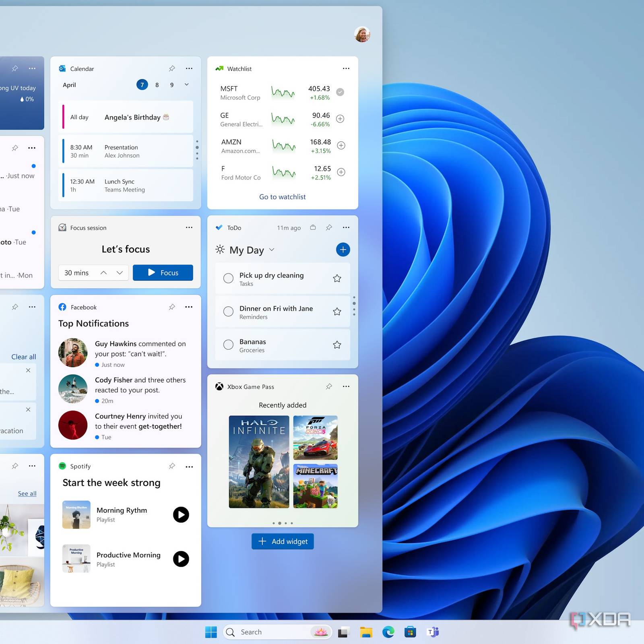This screenshot has width=644, height=644.
Task: Star the Pick up dry cleaning task
Action: click(x=337, y=279)
